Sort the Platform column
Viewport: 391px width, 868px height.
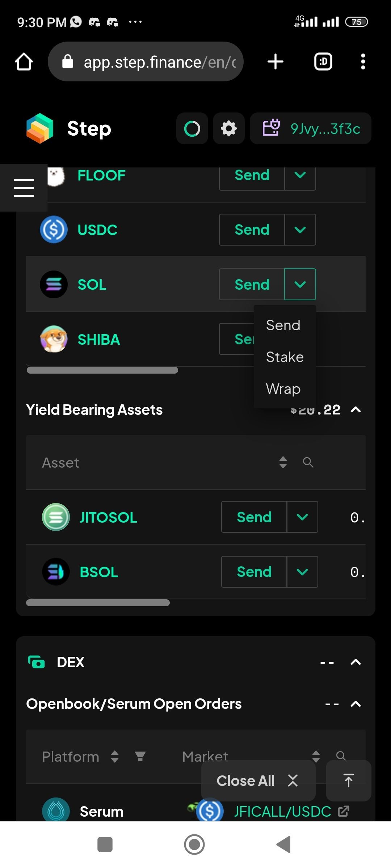click(x=115, y=756)
